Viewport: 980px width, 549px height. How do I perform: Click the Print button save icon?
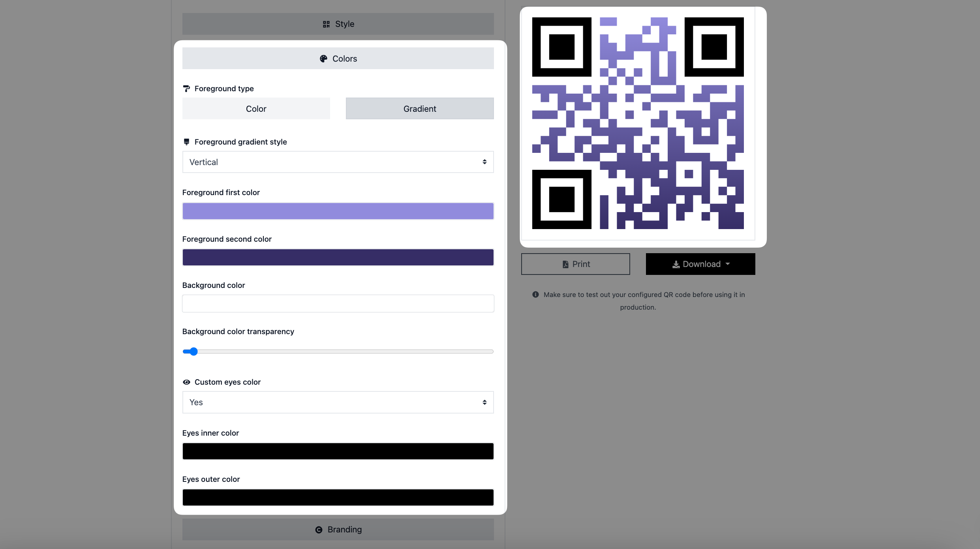point(564,264)
